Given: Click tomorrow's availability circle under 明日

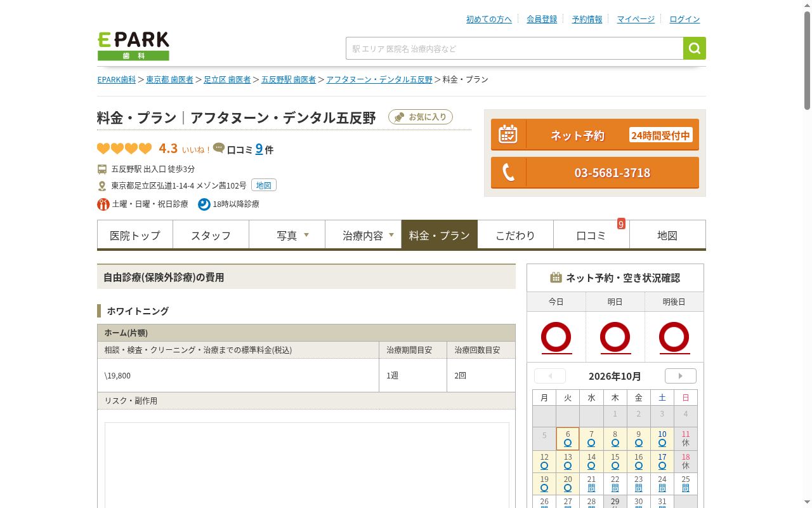Looking at the screenshot, I should click(615, 337).
